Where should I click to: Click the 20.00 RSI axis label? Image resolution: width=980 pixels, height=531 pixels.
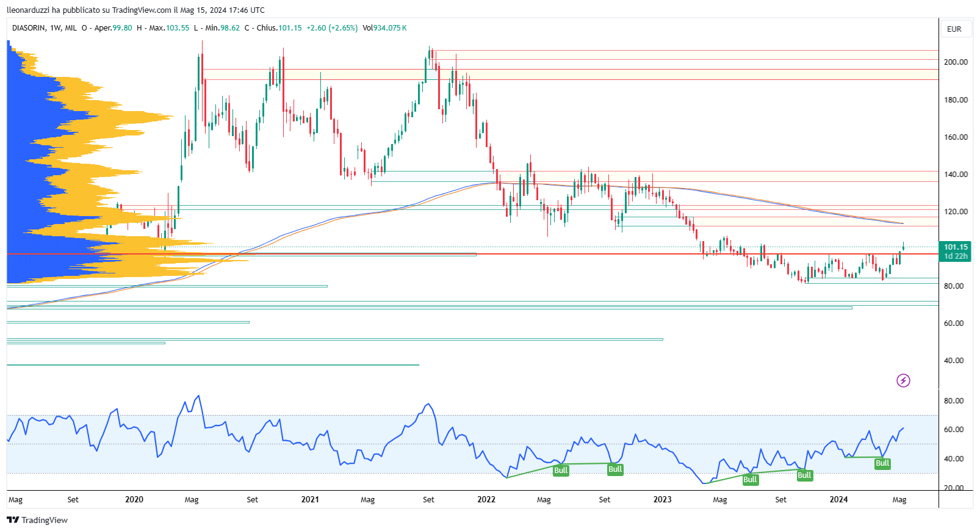click(954, 488)
